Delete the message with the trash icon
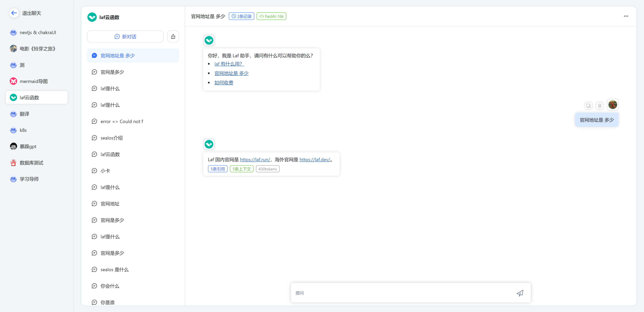644x312 pixels. pos(600,106)
